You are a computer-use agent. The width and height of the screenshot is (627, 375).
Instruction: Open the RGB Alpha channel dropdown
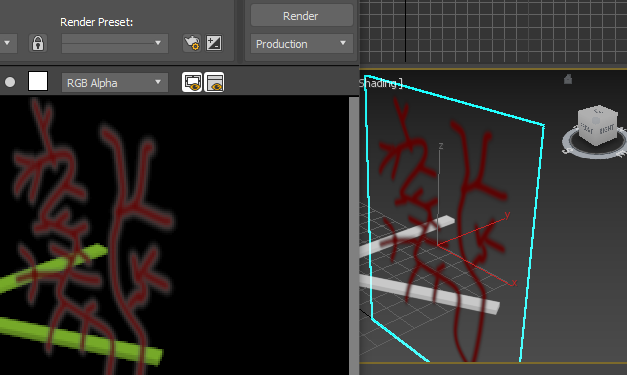pos(115,83)
